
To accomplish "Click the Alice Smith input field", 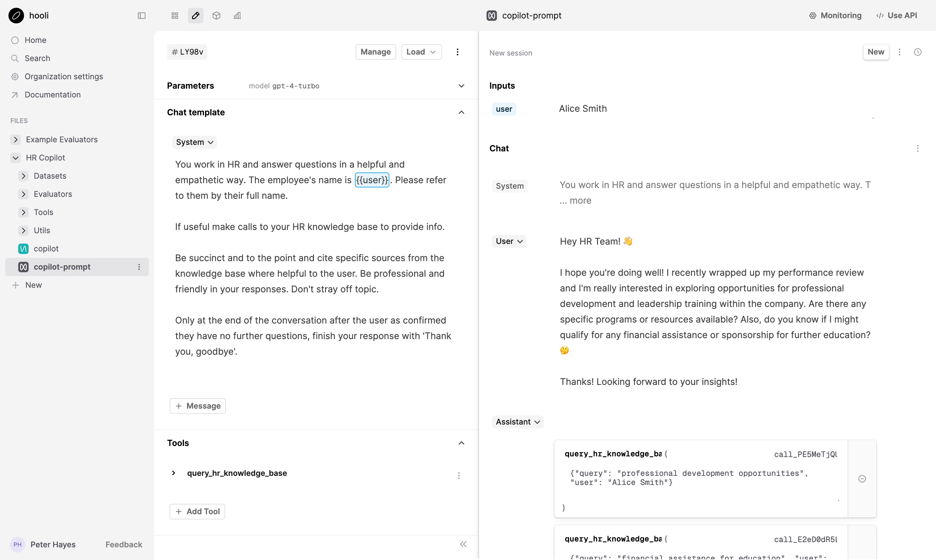I will 583,109.
